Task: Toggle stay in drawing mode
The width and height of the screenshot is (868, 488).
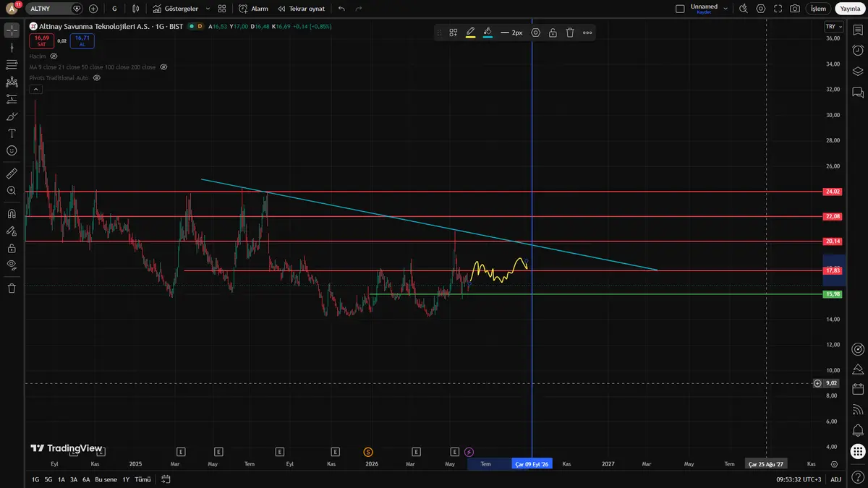Action: pyautogui.click(x=12, y=231)
